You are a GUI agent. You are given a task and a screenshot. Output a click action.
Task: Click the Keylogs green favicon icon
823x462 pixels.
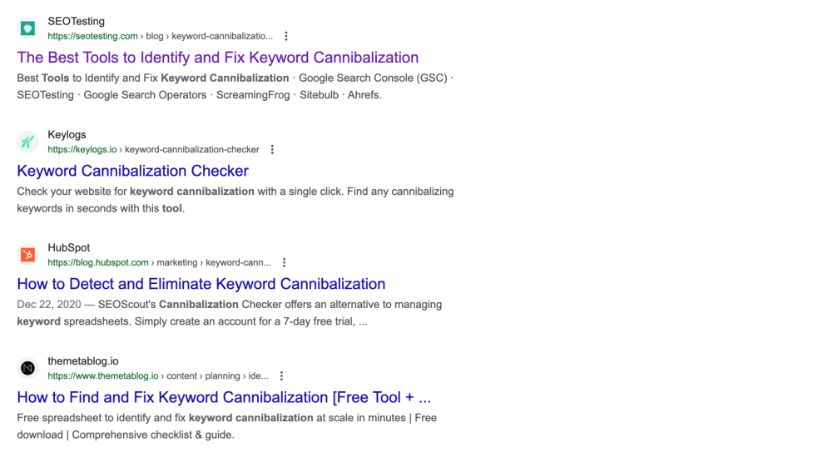tap(28, 142)
